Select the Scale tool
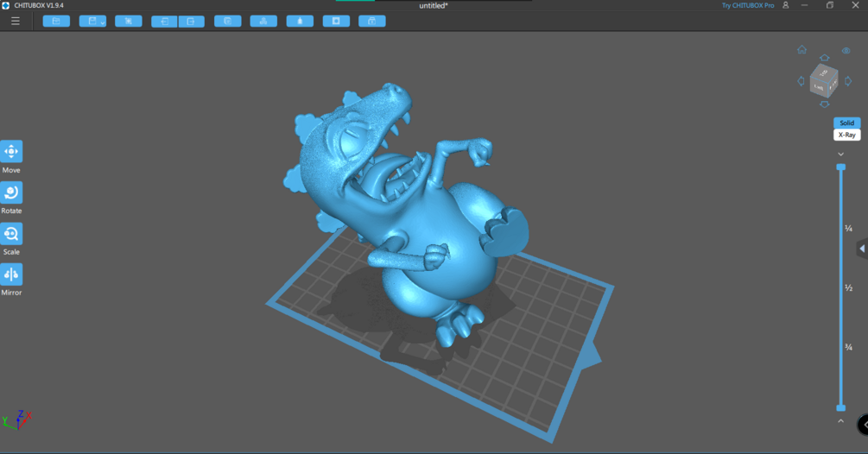 click(11, 233)
